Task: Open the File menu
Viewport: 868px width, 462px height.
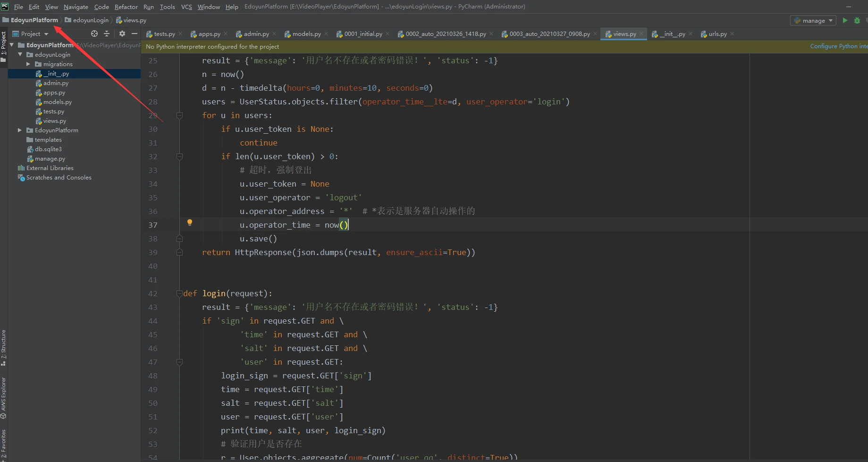Action: 19,7
